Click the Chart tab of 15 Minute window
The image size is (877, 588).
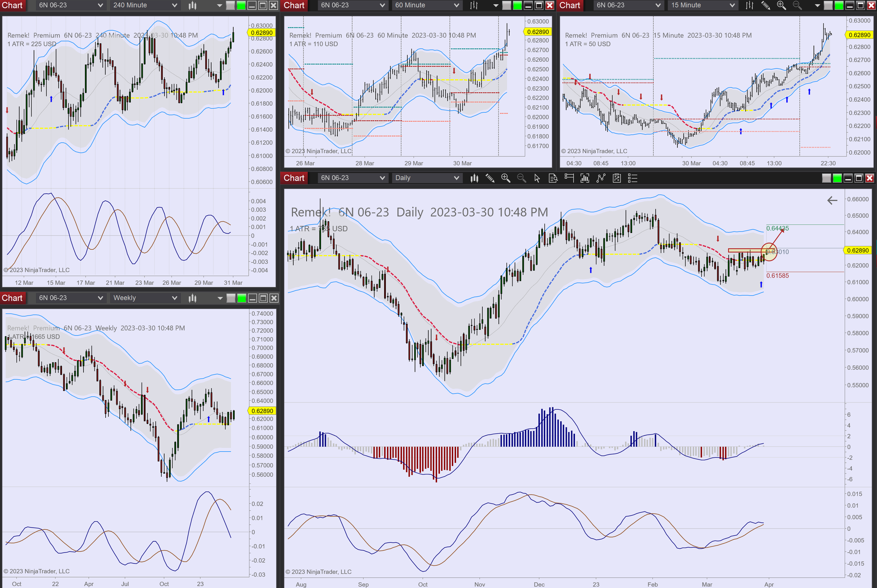coord(570,5)
